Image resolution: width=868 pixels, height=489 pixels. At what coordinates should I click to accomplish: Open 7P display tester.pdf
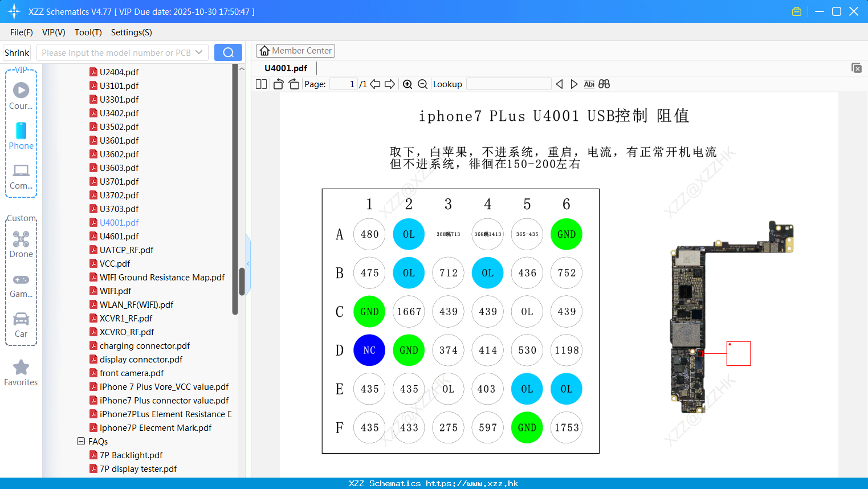[133, 468]
